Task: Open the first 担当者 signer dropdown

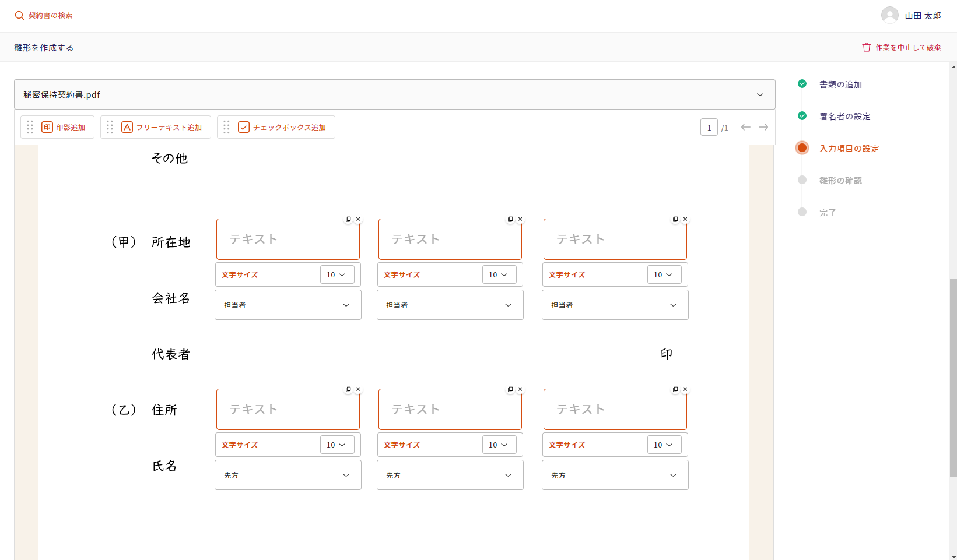Action: tap(288, 305)
